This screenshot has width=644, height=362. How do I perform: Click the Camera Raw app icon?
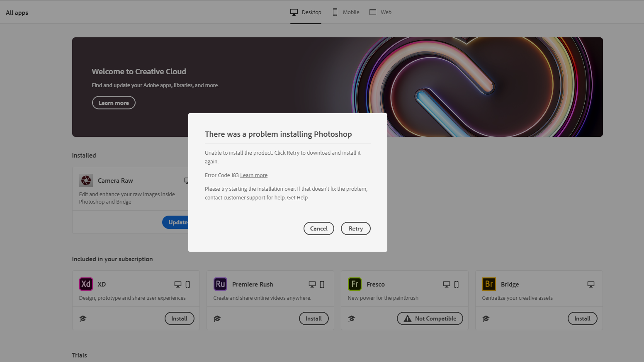pos(86,180)
